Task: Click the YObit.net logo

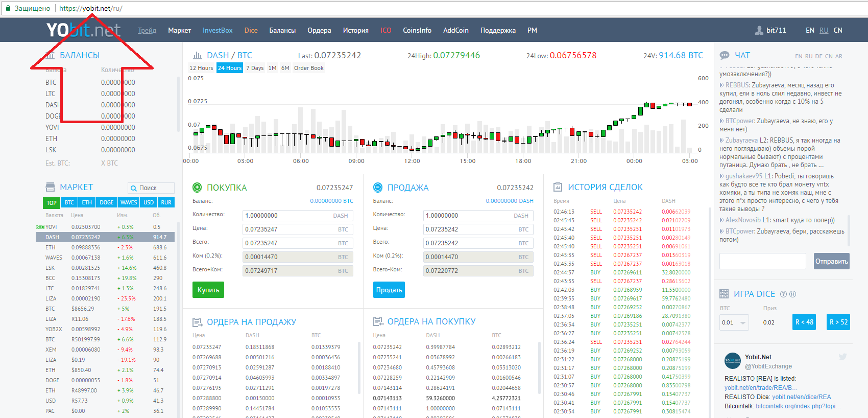Action: pyautogui.click(x=84, y=30)
